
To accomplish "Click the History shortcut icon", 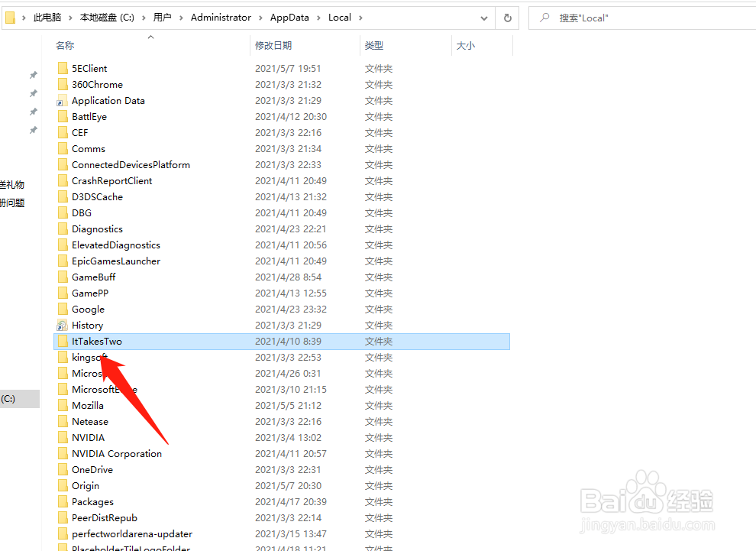I will tap(62, 326).
